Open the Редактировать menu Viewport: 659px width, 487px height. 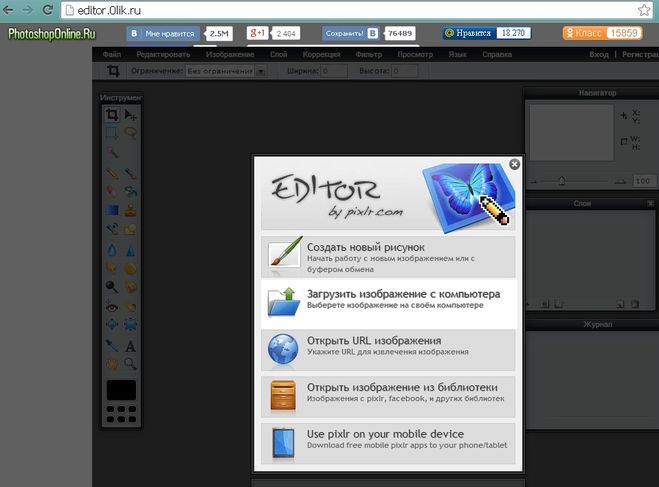163,54
